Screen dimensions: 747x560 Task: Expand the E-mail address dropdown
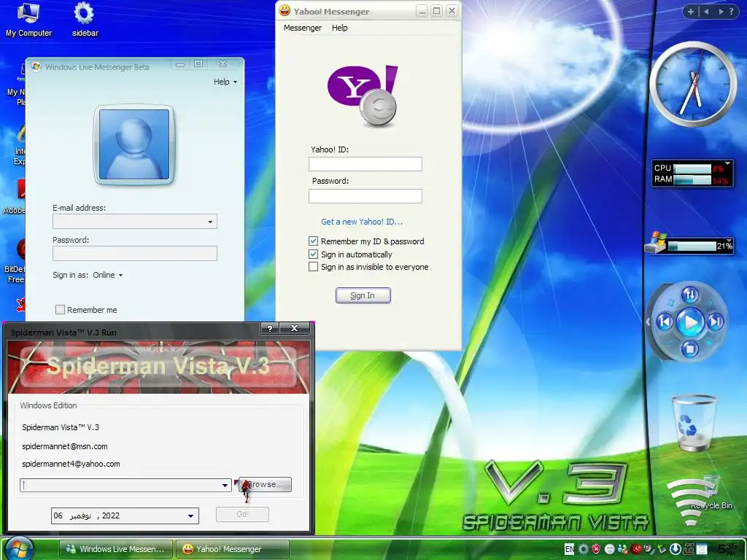click(210, 222)
